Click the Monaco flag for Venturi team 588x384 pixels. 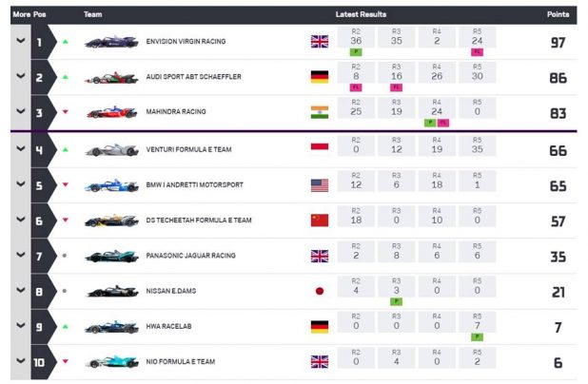tap(319, 149)
